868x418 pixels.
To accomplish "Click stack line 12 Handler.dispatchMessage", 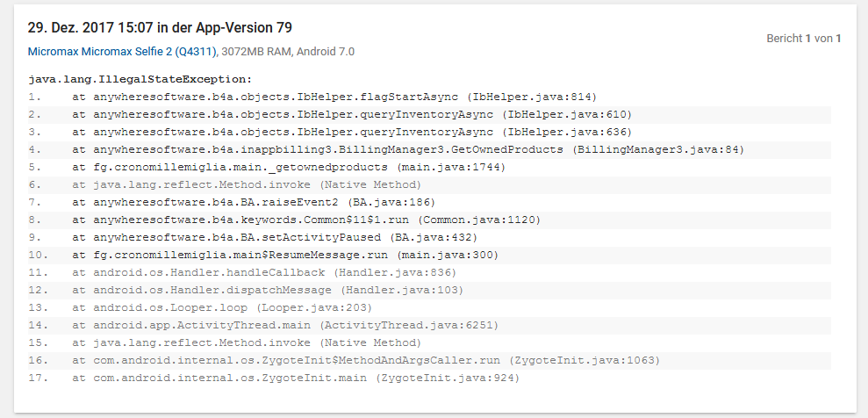I will (429, 291).
